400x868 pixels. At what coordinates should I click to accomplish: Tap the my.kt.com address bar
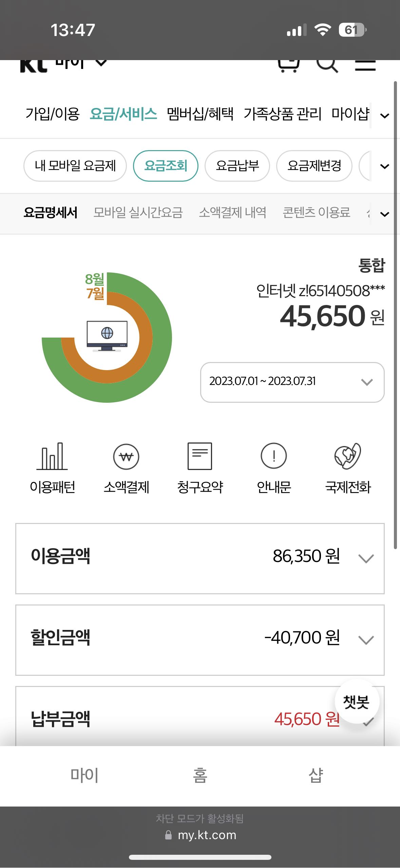click(x=207, y=835)
